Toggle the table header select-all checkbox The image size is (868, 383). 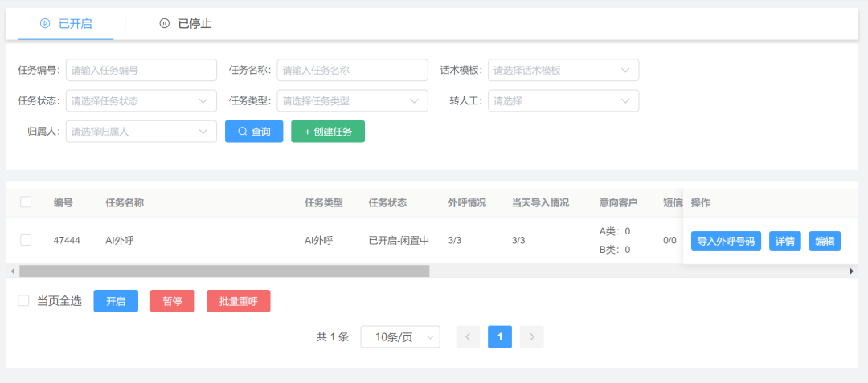[26, 202]
